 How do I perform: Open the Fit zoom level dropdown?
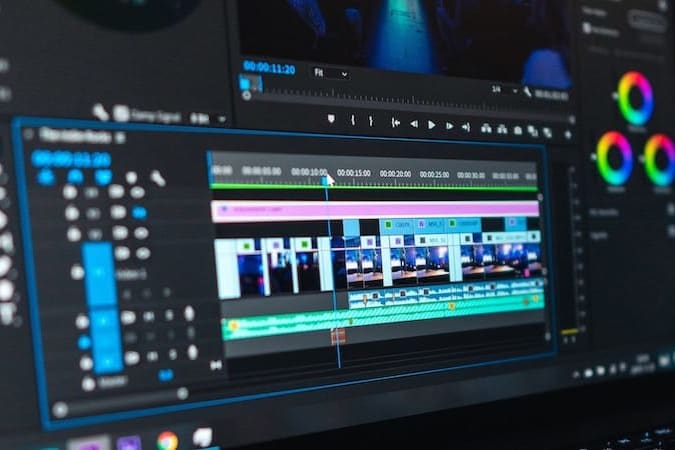(x=330, y=73)
